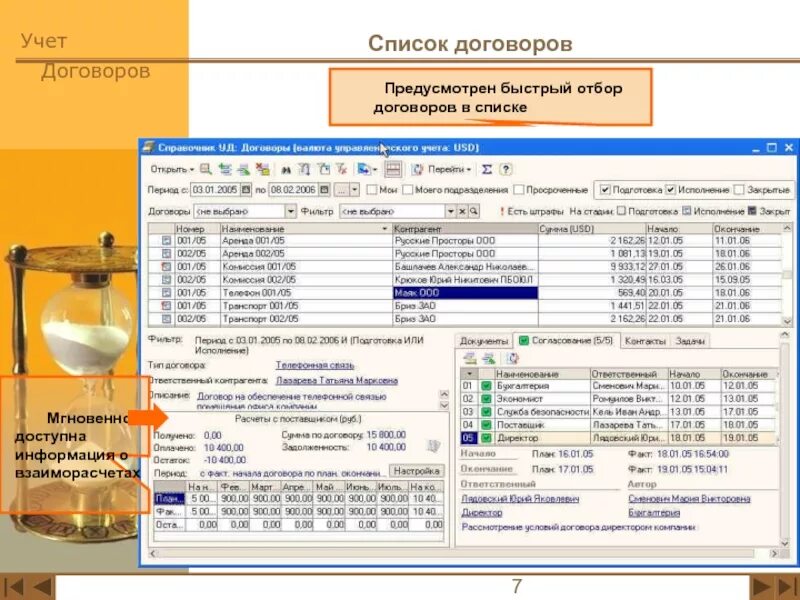The height and width of the screenshot is (600, 800).
Task: Click the start date field 03.01.2005
Action: [x=215, y=190]
